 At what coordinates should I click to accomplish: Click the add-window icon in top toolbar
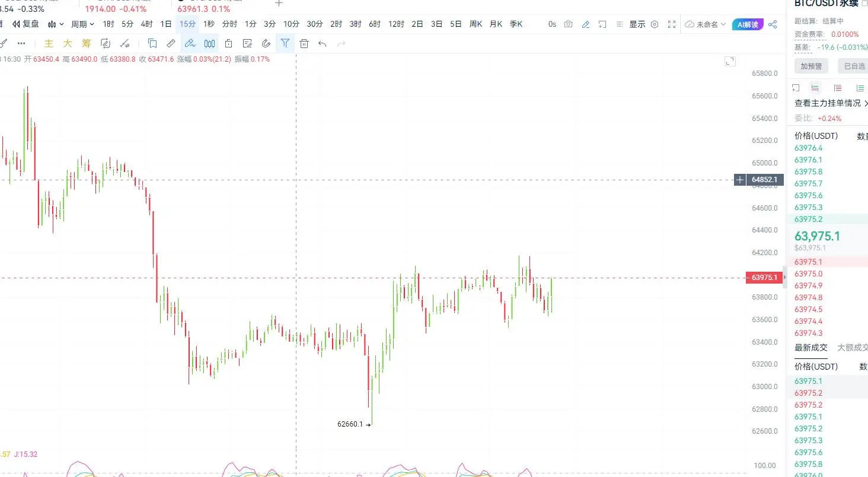pyautogui.click(x=602, y=24)
